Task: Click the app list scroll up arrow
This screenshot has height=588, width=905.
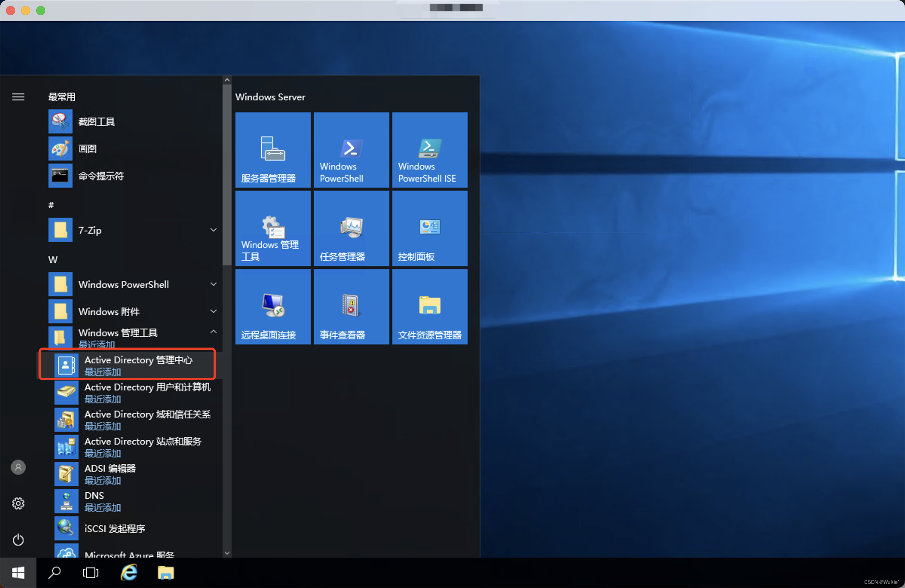Action: click(x=227, y=80)
